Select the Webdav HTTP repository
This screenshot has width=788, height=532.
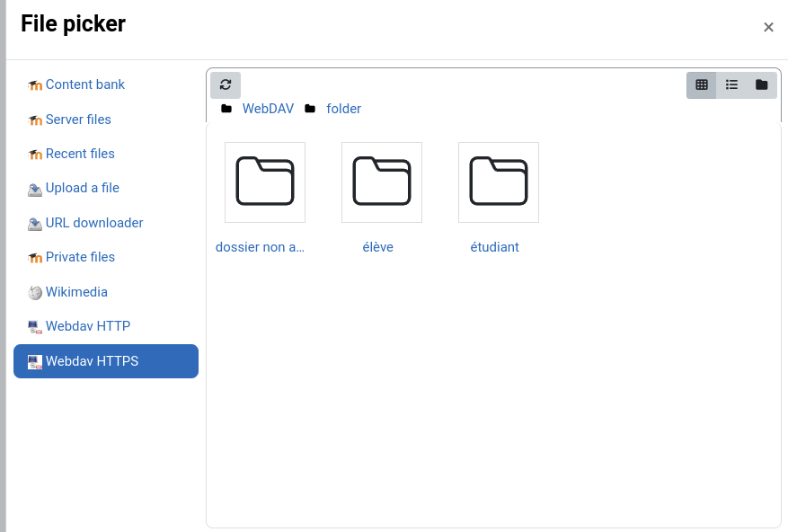click(106, 326)
